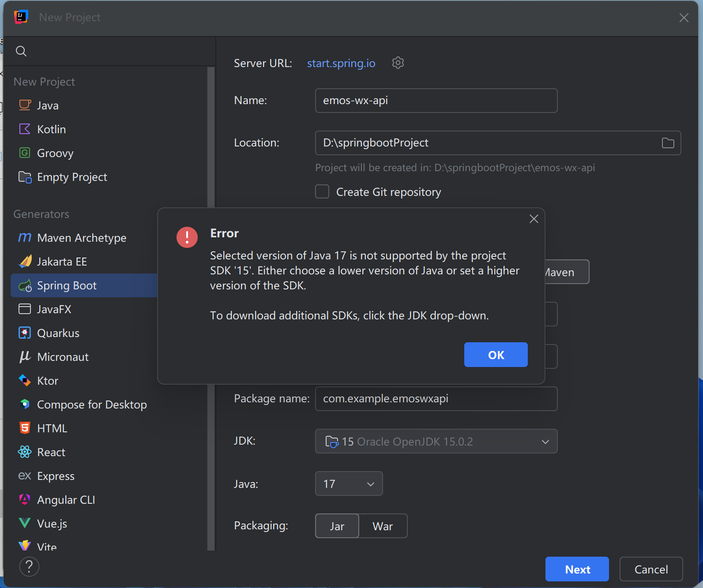Dismiss the error with OK
This screenshot has width=703, height=588.
tap(496, 355)
